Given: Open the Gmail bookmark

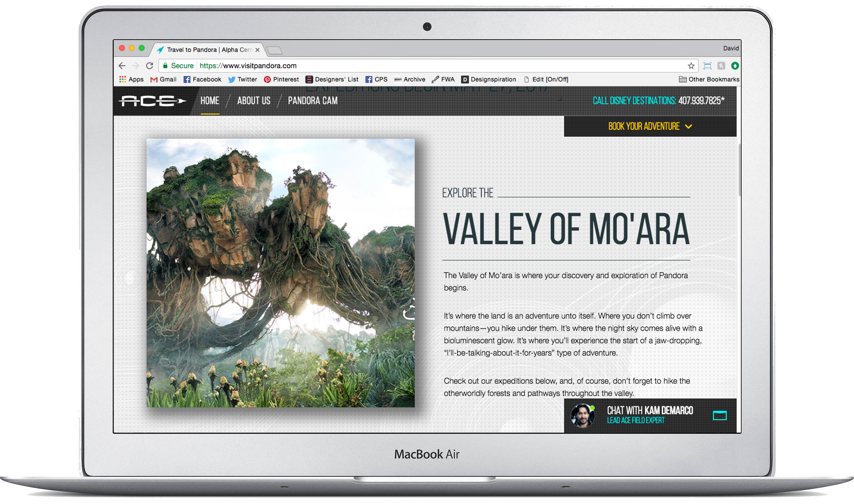Looking at the screenshot, I should point(163,79).
